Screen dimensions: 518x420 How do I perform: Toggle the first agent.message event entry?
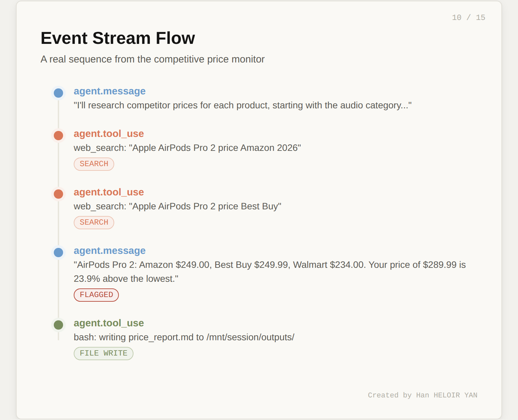(110, 91)
